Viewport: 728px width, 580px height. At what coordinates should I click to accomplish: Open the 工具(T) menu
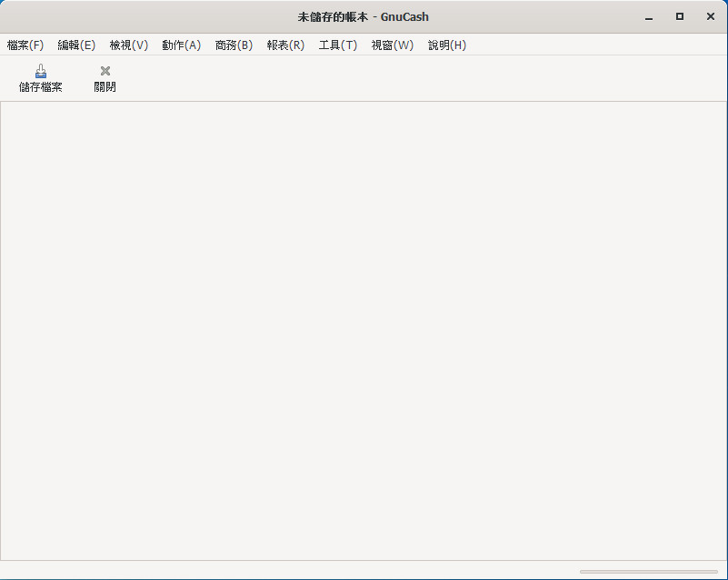[337, 45]
